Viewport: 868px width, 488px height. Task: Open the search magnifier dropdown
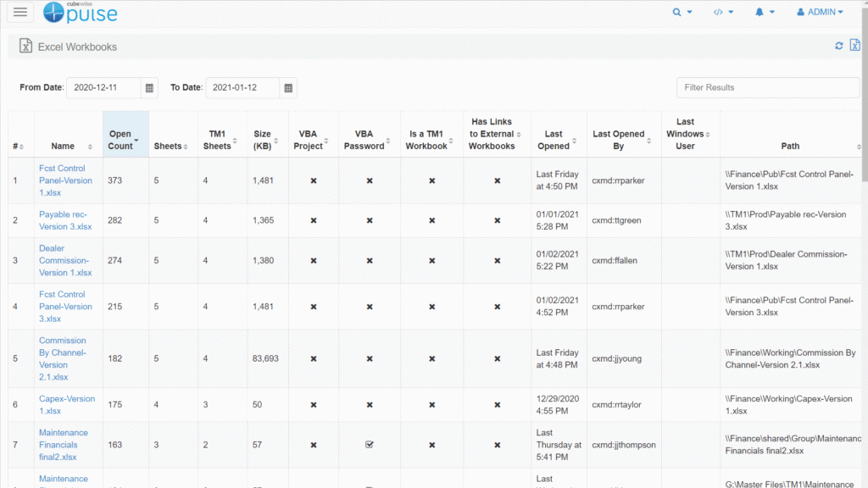click(x=682, y=12)
